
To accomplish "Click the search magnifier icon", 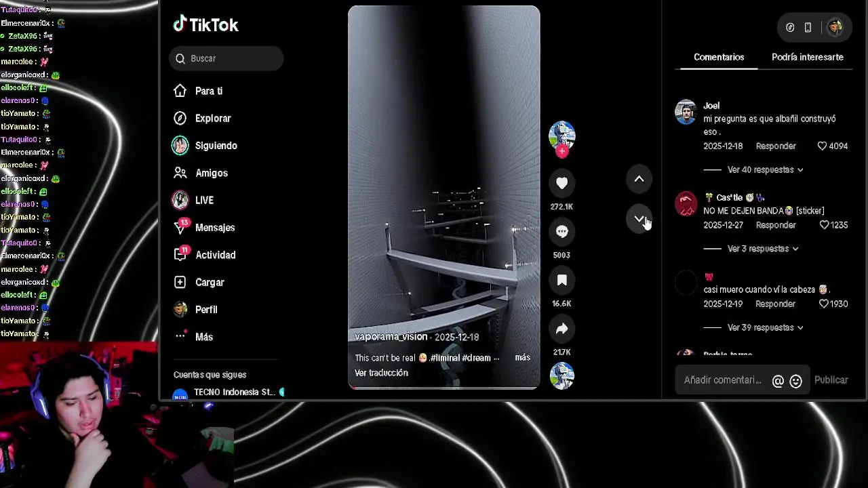I will (180, 58).
